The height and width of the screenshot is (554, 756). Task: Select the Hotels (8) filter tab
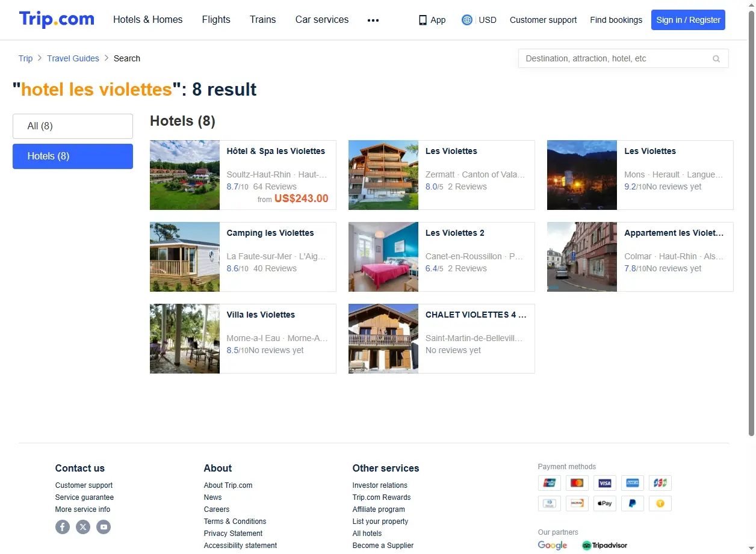[x=73, y=156]
